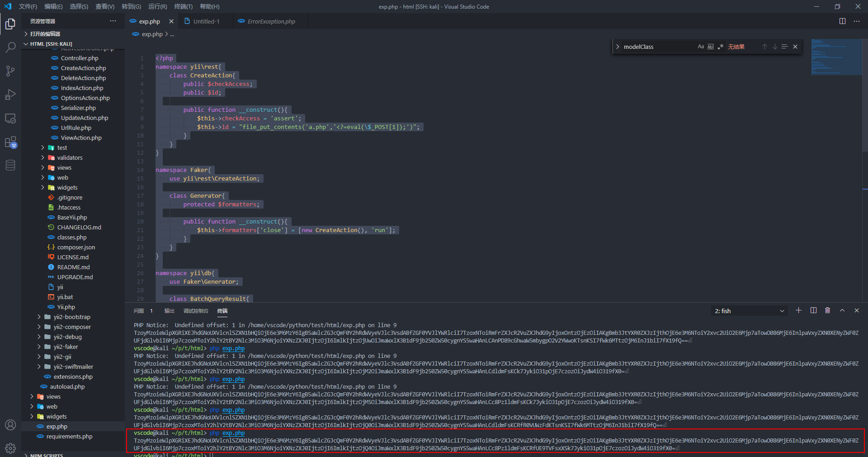868x457 pixels.
Task: Open the Run and Debug view
Action: pyautogui.click(x=10, y=95)
